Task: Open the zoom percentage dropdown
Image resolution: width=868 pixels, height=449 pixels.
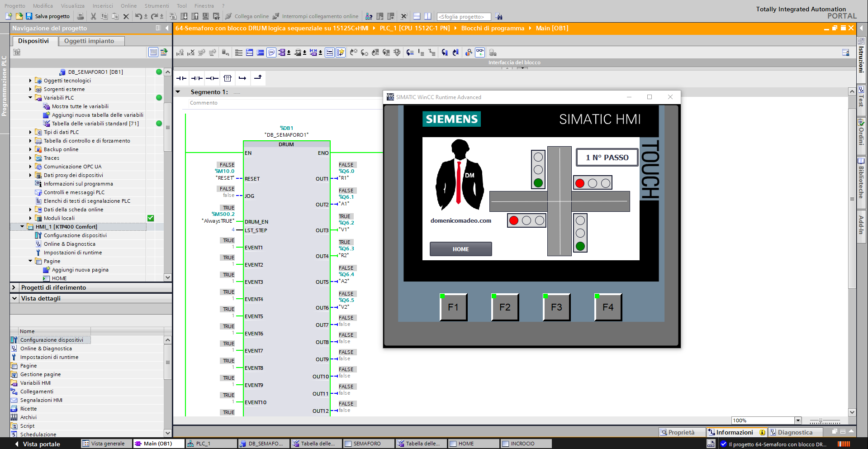Action: pyautogui.click(x=798, y=420)
